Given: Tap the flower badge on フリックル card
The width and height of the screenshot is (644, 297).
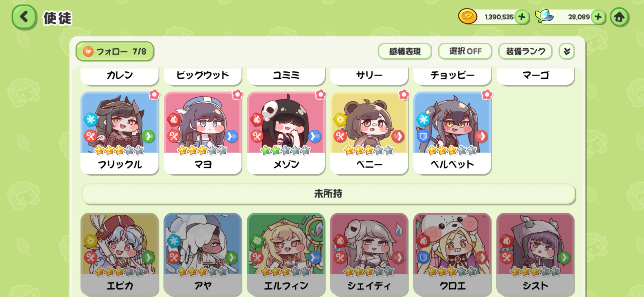Looking at the screenshot, I should pos(154,95).
